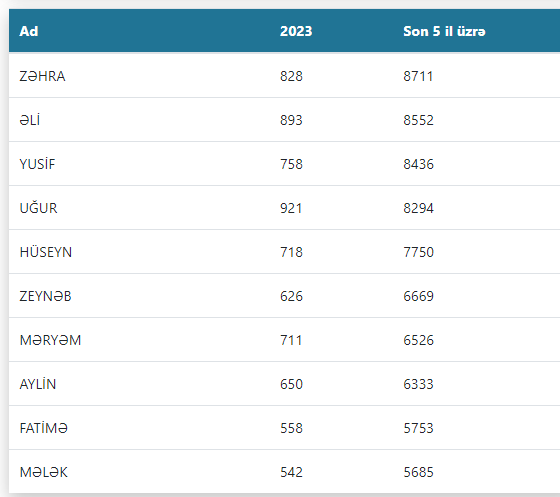Screen dimensions: 560x497
Task: Select the YUSİF name cell
Action: pos(37,164)
